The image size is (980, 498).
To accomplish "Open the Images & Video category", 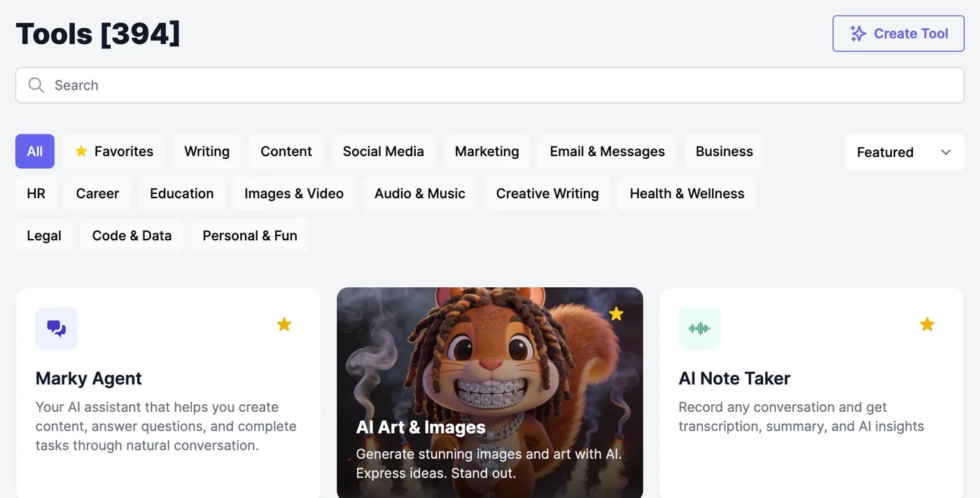I will (x=294, y=193).
